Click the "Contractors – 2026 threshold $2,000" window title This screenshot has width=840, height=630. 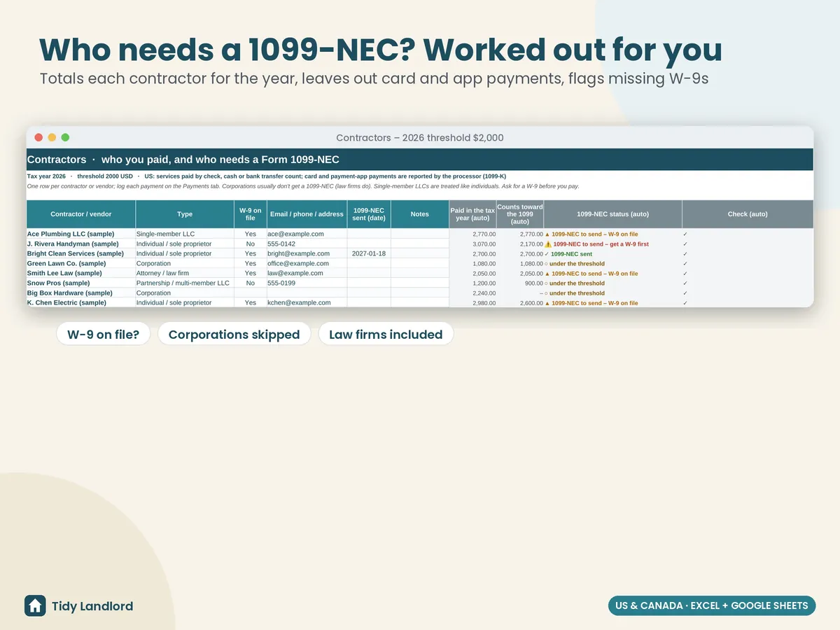[420, 138]
